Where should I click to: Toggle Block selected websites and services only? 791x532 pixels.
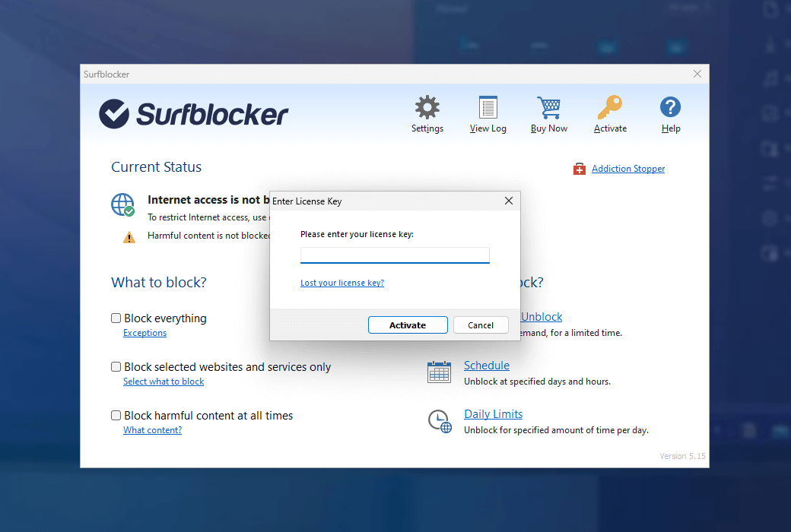pos(116,366)
